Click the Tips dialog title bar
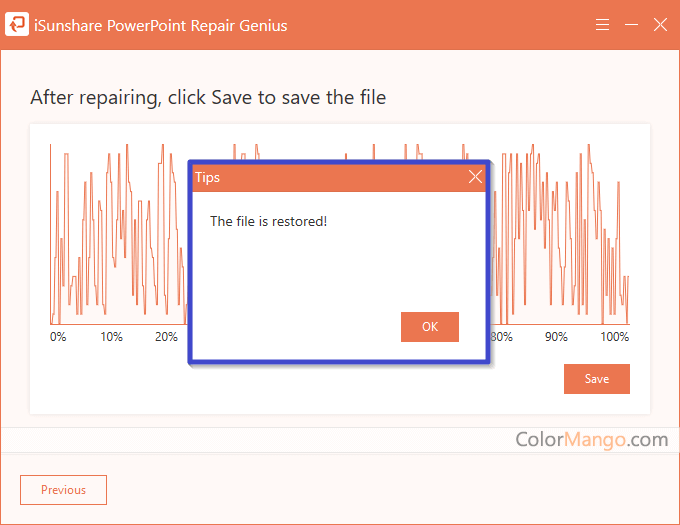 click(320, 177)
